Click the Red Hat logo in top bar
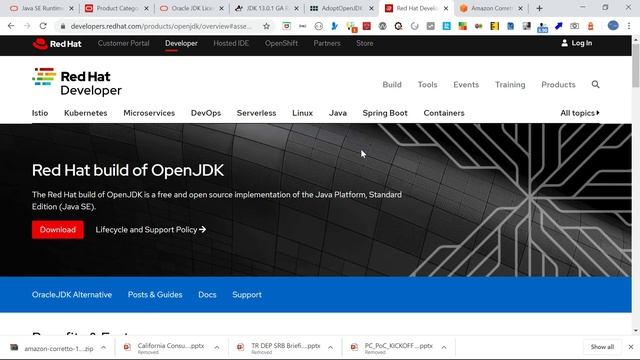The image size is (640, 360). coord(57,44)
